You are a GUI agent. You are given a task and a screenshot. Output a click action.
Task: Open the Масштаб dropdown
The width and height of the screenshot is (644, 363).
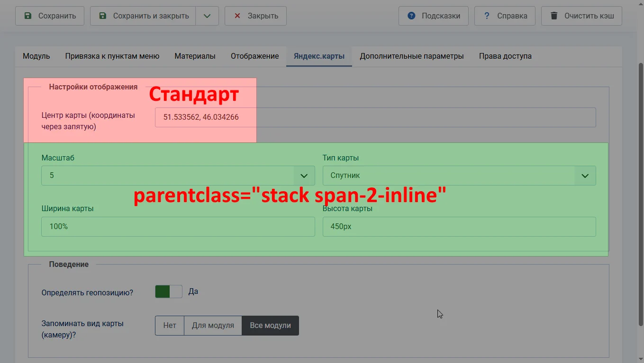tap(178, 176)
